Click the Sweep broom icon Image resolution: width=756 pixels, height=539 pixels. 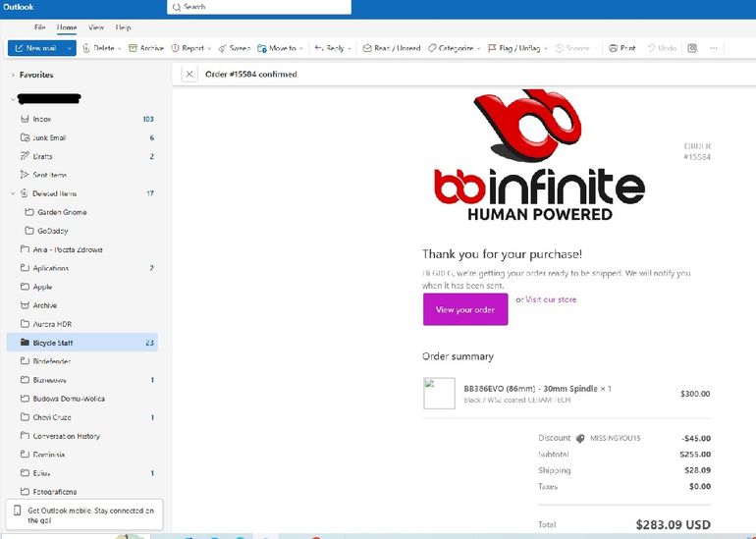click(x=222, y=48)
